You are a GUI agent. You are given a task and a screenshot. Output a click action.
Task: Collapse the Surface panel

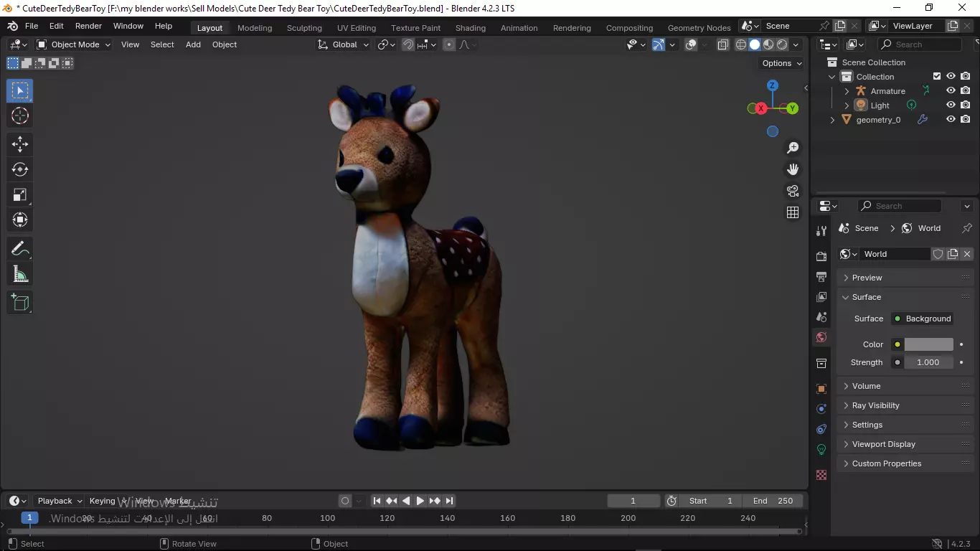point(905,297)
